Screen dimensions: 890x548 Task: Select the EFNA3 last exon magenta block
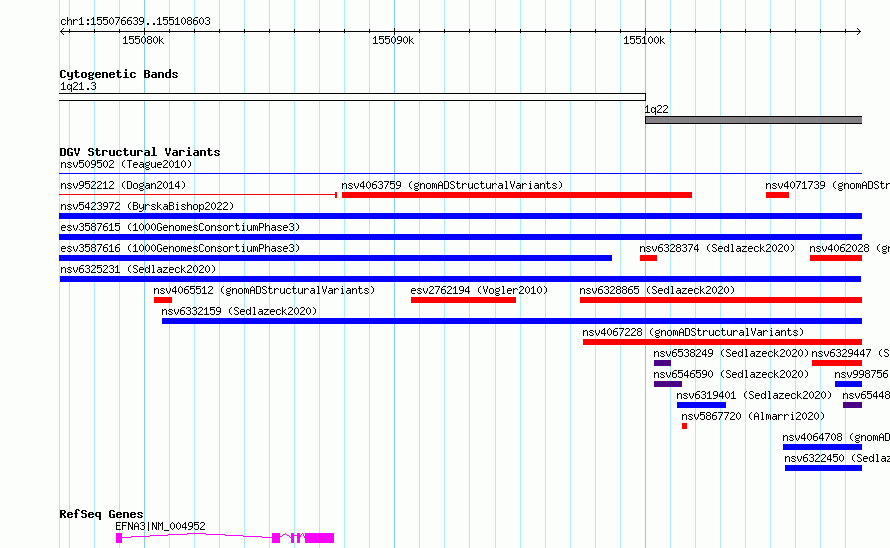coord(320,538)
